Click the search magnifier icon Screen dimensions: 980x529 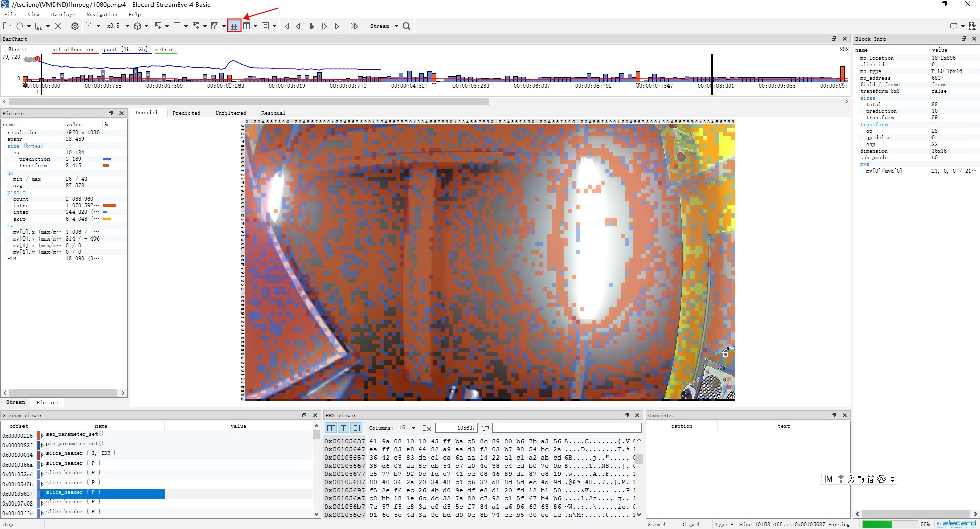coord(407,26)
